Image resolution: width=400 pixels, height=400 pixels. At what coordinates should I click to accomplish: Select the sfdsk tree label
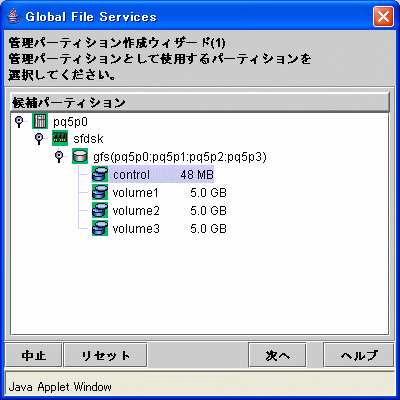(88, 139)
